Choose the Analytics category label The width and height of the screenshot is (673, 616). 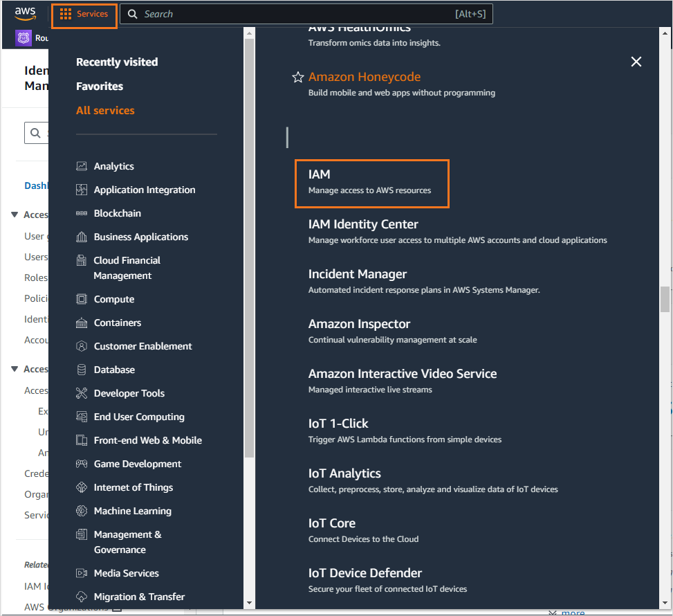tap(113, 166)
